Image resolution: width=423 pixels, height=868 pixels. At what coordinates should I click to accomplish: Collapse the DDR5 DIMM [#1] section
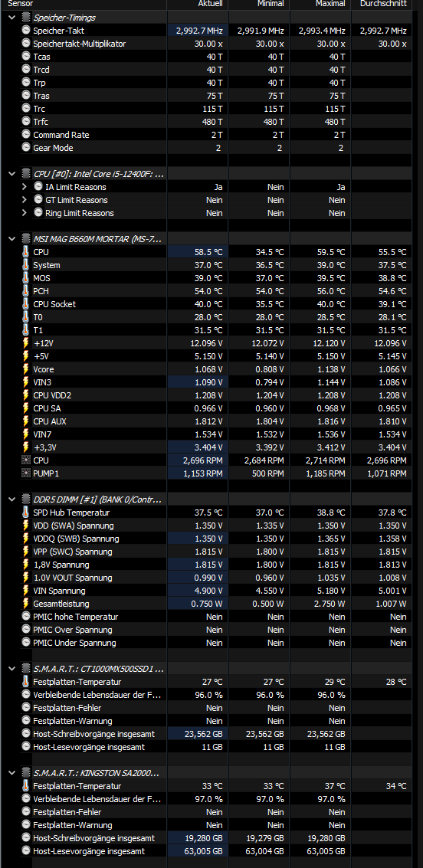point(12,500)
